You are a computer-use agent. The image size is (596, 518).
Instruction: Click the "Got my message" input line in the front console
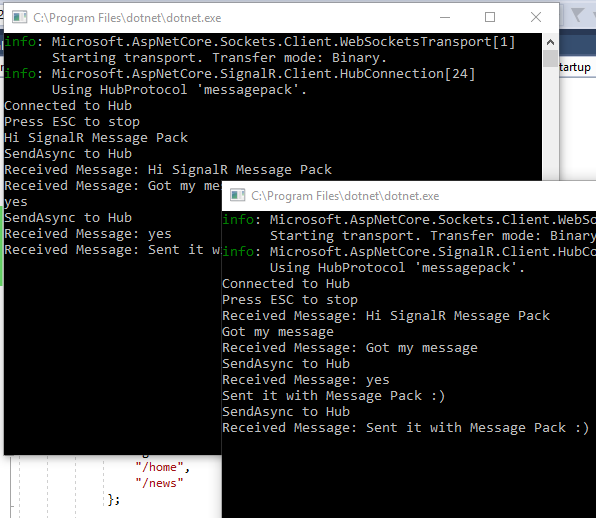278,332
